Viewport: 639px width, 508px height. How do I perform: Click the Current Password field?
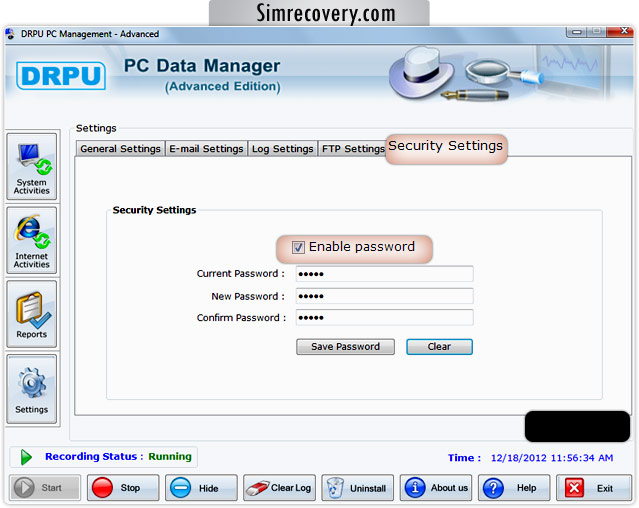[x=385, y=274]
